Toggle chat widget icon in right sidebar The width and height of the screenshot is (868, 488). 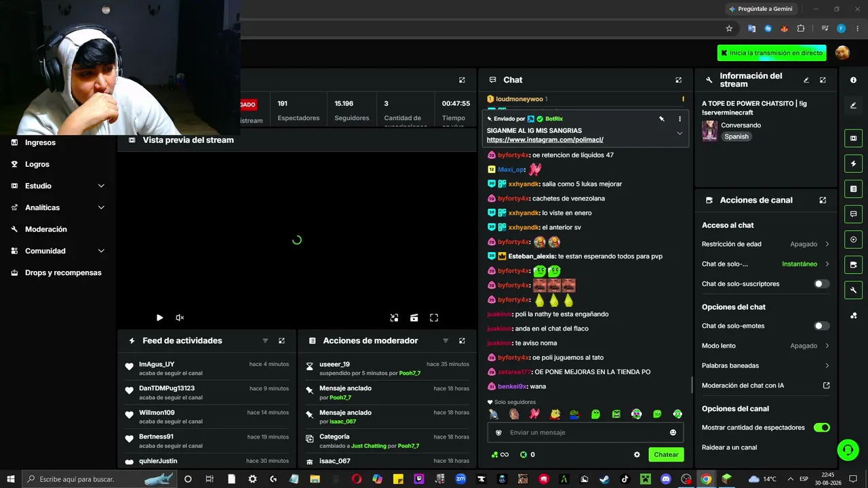tap(853, 214)
